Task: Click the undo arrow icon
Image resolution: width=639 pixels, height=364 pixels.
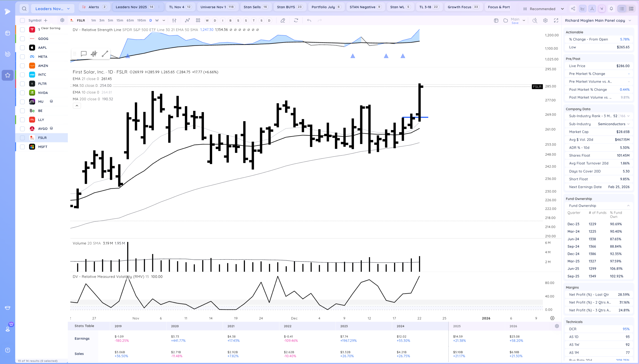Action: (x=309, y=20)
